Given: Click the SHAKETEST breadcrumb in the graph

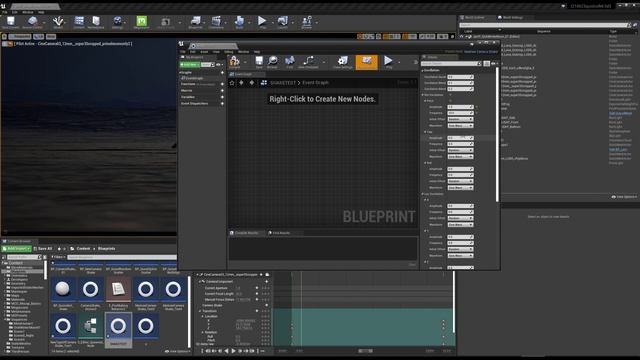Looking at the screenshot, I should (283, 83).
